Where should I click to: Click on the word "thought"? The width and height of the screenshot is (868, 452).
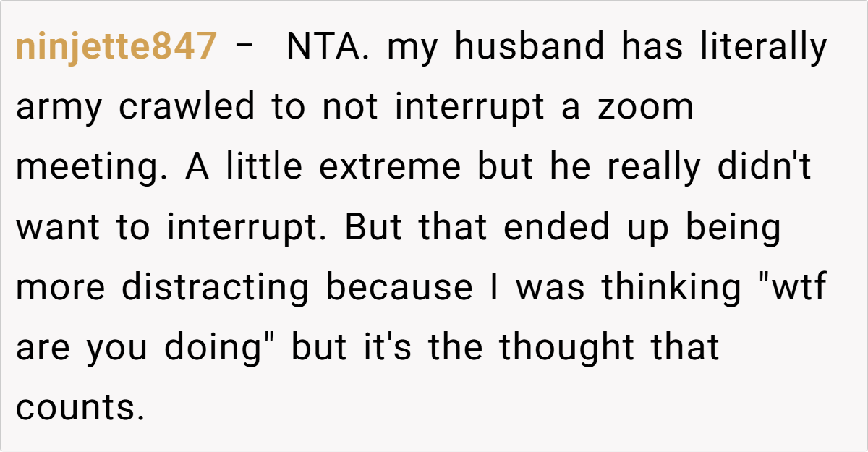coord(559,349)
